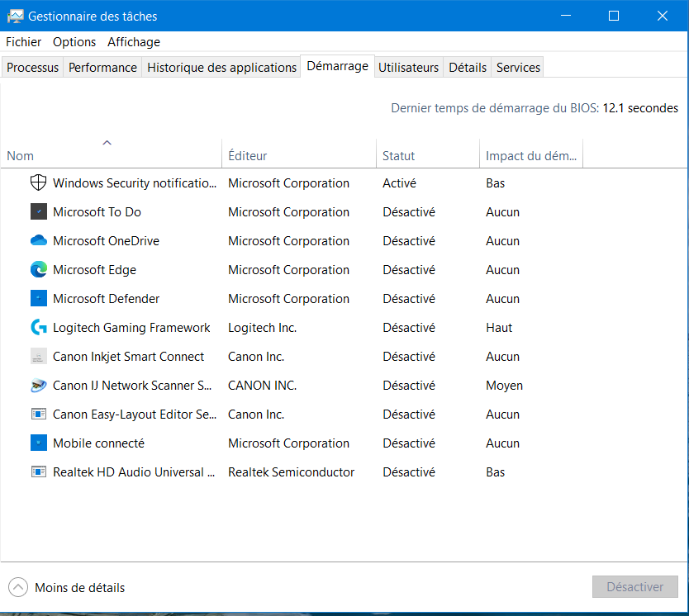Sort by Impact du démarrage column header
Screen dimensions: 689x616
click(531, 155)
